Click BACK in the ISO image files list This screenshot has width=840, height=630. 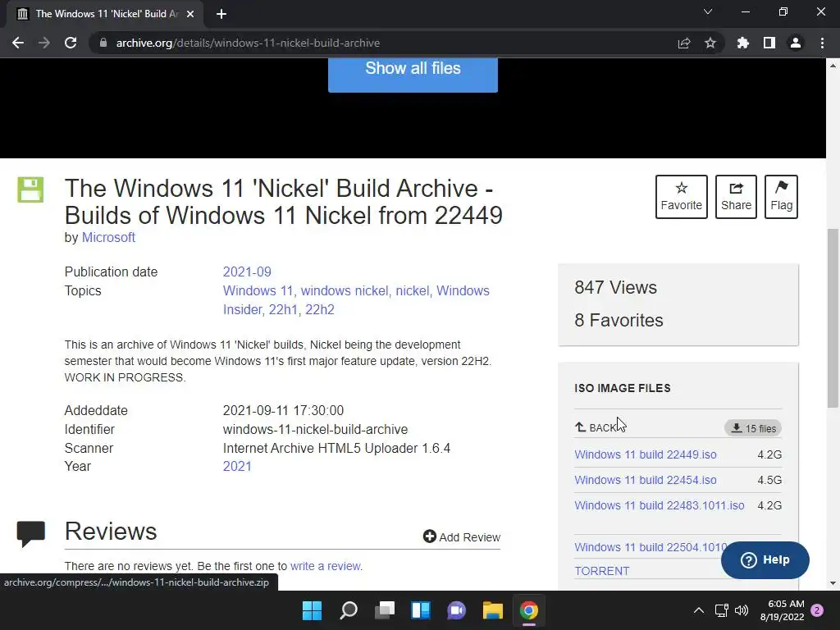pos(596,427)
